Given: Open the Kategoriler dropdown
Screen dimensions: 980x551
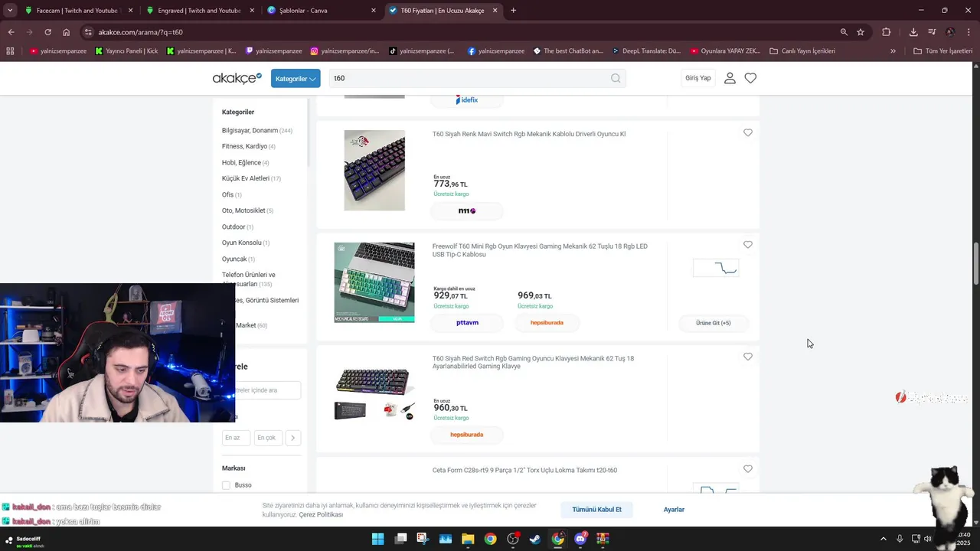Looking at the screenshot, I should (x=296, y=78).
